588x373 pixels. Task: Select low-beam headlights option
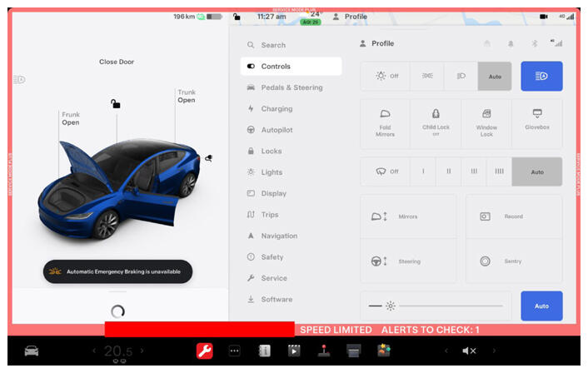coord(461,76)
